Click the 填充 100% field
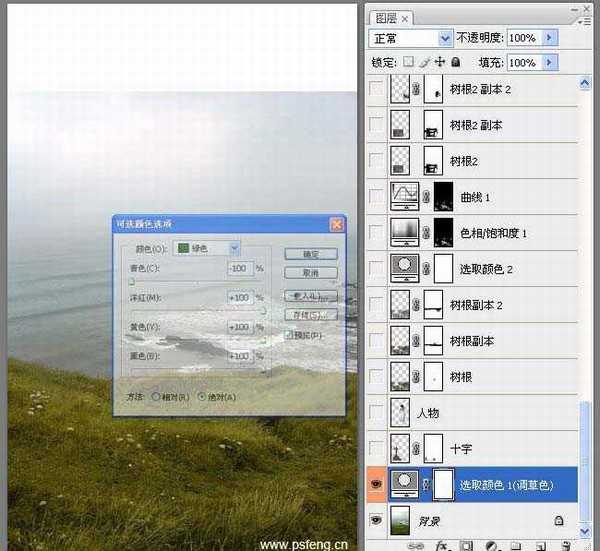 tap(525, 62)
